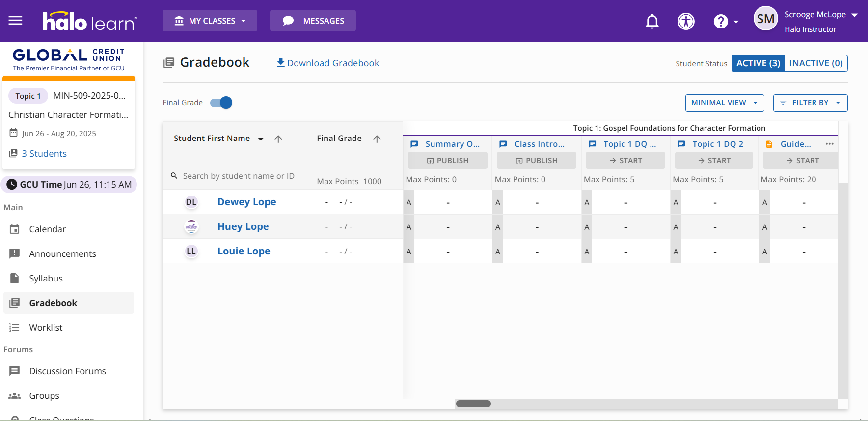Open the MINIMAL VIEW dropdown
This screenshot has height=421, width=868.
pos(724,103)
